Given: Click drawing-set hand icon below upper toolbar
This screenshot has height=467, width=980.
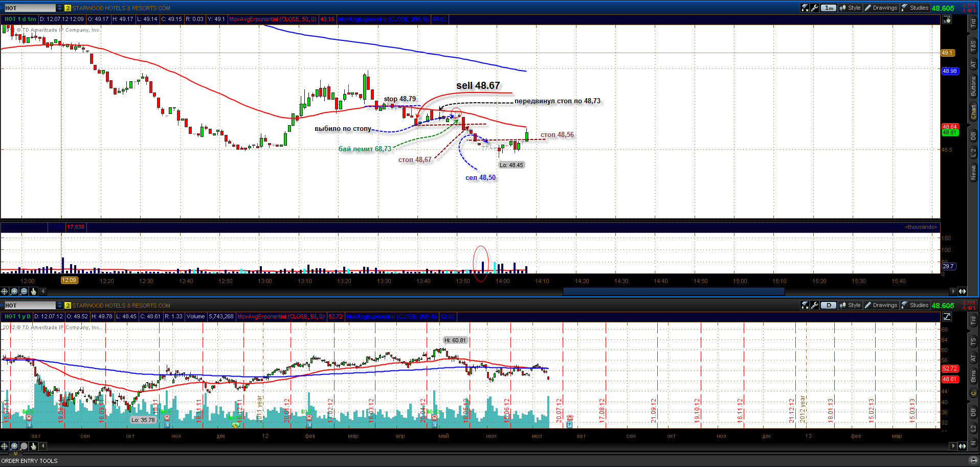Looking at the screenshot, I should (947, 19).
